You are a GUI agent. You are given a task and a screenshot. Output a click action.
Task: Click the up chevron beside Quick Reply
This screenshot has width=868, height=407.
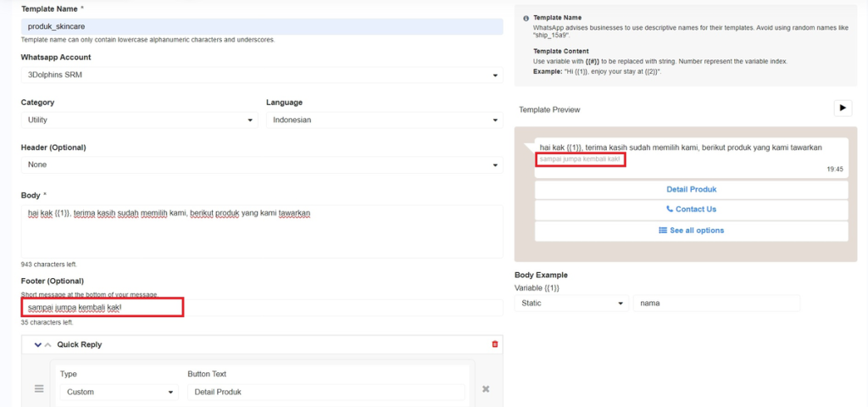point(47,344)
